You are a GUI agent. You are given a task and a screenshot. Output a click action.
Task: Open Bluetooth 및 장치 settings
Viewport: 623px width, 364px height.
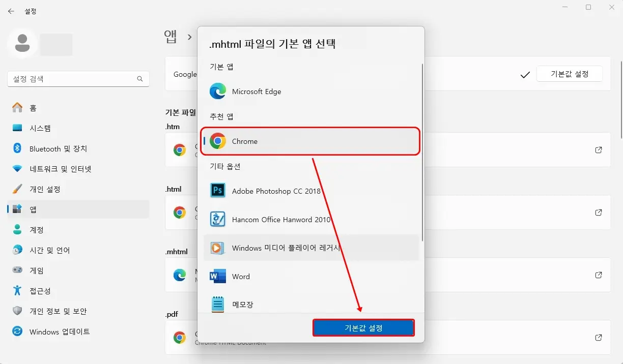(x=78, y=148)
